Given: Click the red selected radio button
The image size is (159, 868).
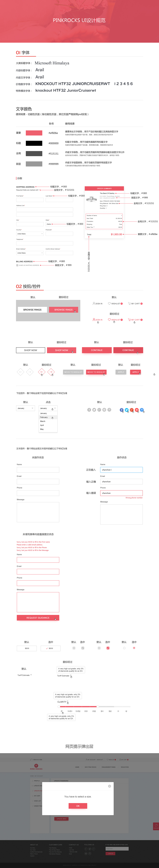Looking at the screenshot, I should (134, 648).
